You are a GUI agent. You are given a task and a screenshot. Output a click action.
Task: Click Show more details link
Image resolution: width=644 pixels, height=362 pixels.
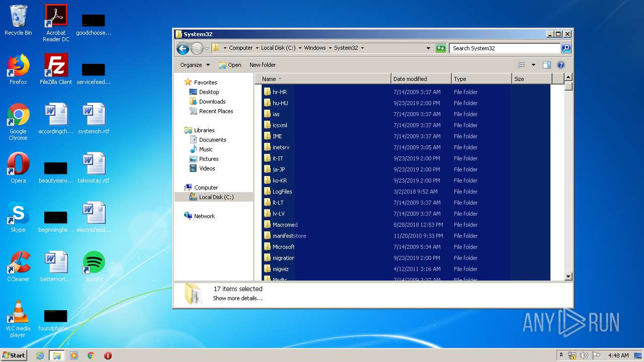[x=237, y=298]
